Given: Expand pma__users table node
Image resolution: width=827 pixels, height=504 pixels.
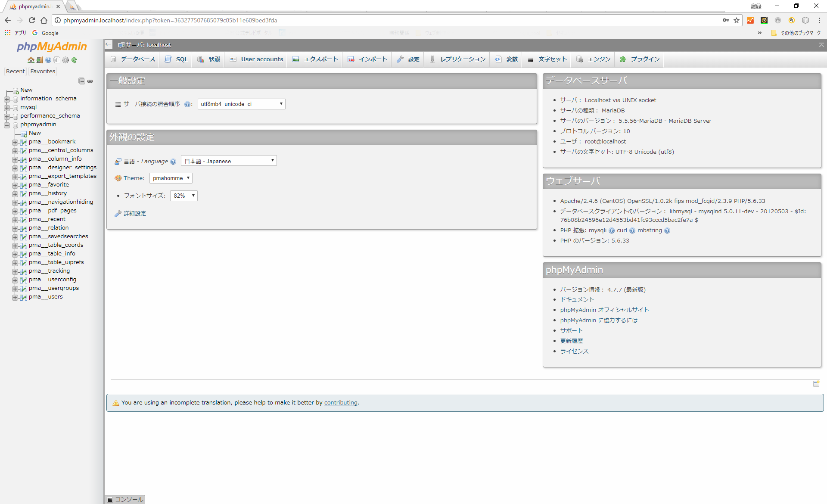Looking at the screenshot, I should point(15,297).
